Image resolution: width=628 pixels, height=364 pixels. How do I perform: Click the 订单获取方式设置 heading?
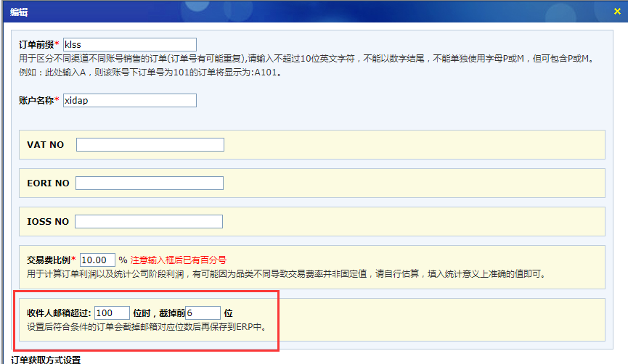click(46, 360)
